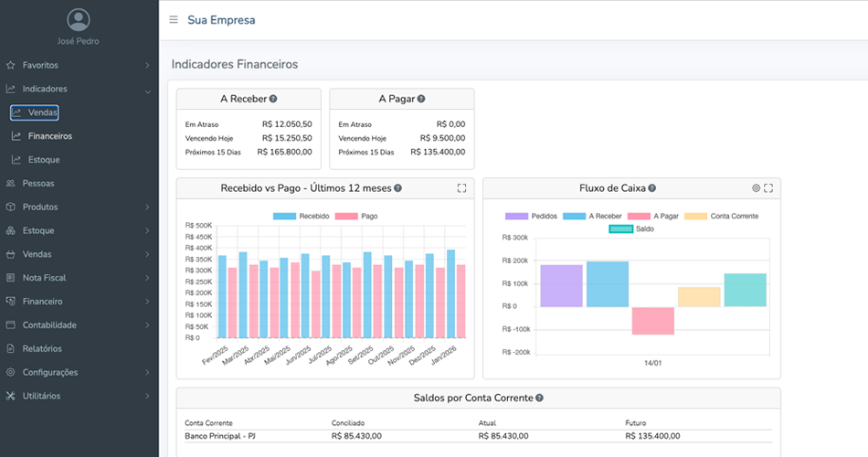Expand Fluxo de Caixa chart to fullscreen

pyautogui.click(x=768, y=188)
